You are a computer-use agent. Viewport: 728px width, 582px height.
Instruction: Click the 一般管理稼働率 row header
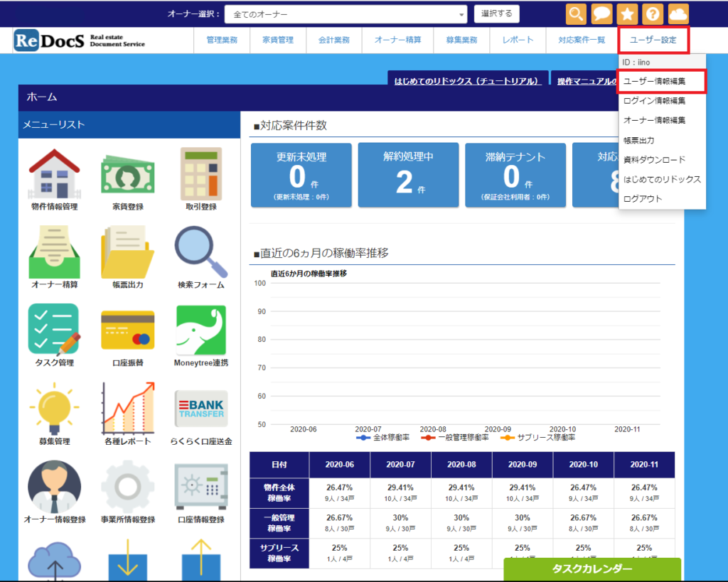(x=279, y=523)
